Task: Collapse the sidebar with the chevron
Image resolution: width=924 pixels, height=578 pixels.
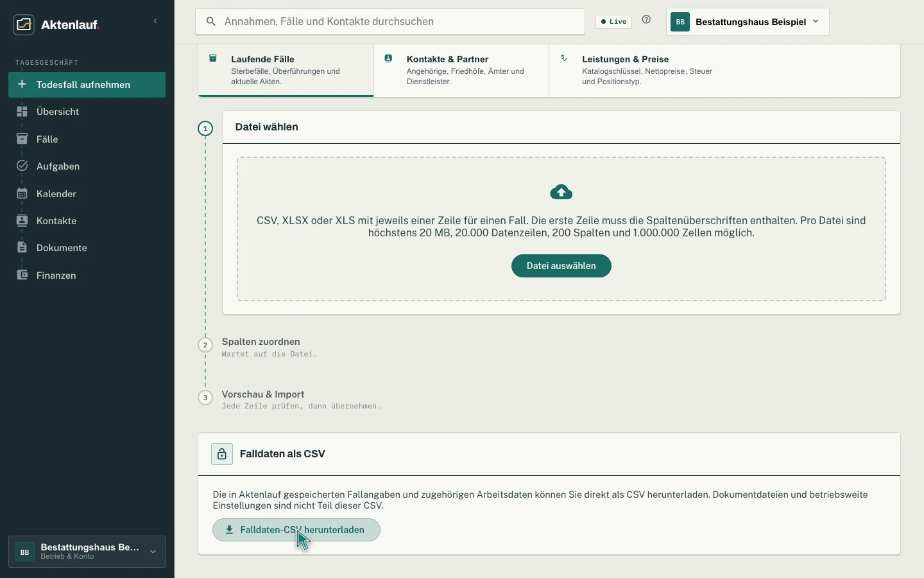Action: 155,21
